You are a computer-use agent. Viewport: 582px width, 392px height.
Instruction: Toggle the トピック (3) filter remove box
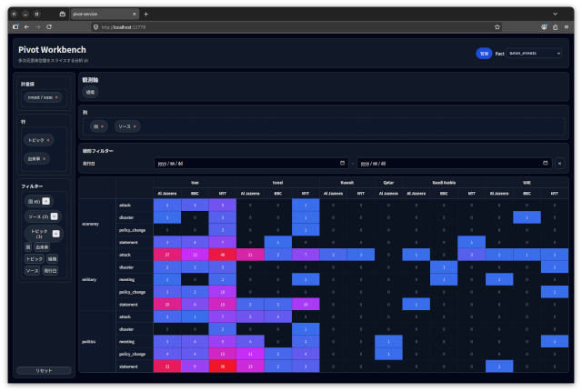pos(54,233)
